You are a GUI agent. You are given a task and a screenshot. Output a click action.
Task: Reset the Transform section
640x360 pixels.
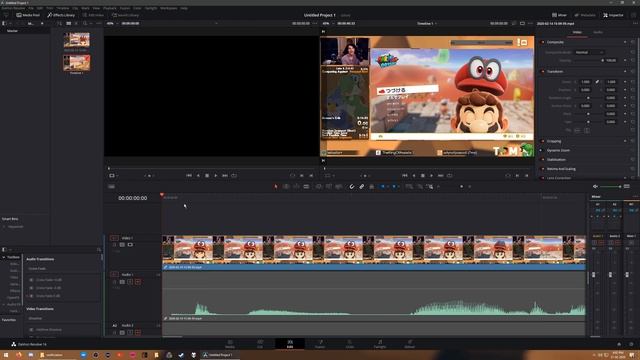[x=633, y=71]
